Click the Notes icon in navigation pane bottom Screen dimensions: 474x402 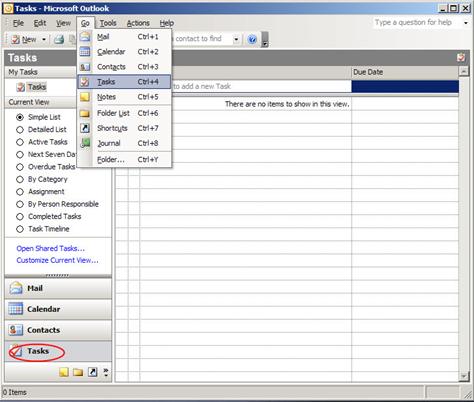tap(64, 372)
